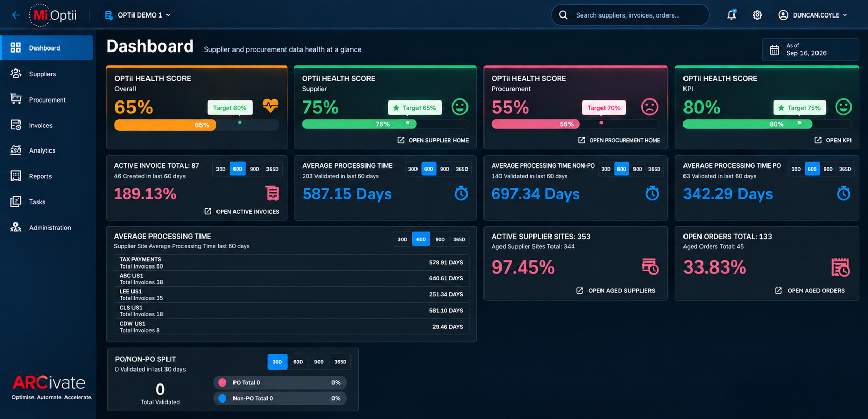The width and height of the screenshot is (868, 419).
Task: Click OPEN AGED SUPPLIERS link
Action: [x=616, y=291]
